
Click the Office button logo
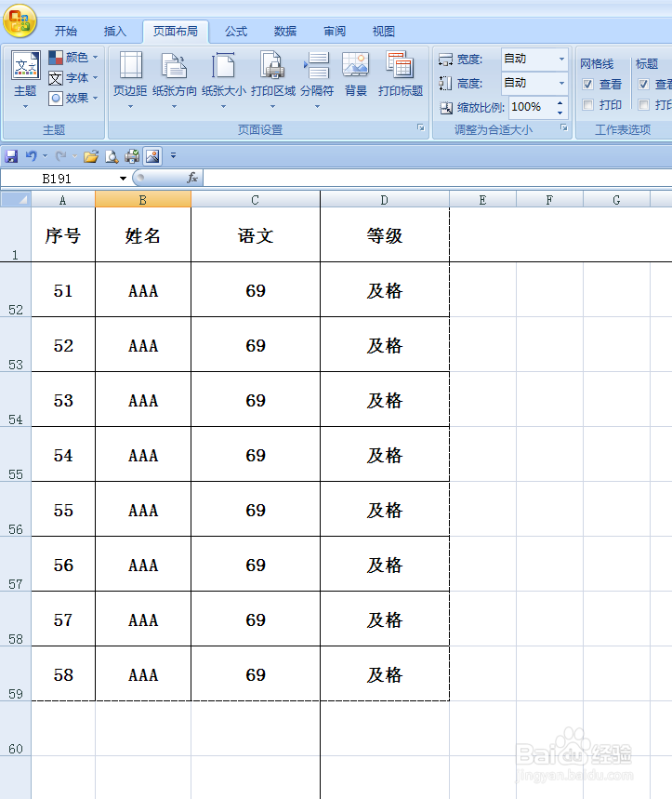20,21
